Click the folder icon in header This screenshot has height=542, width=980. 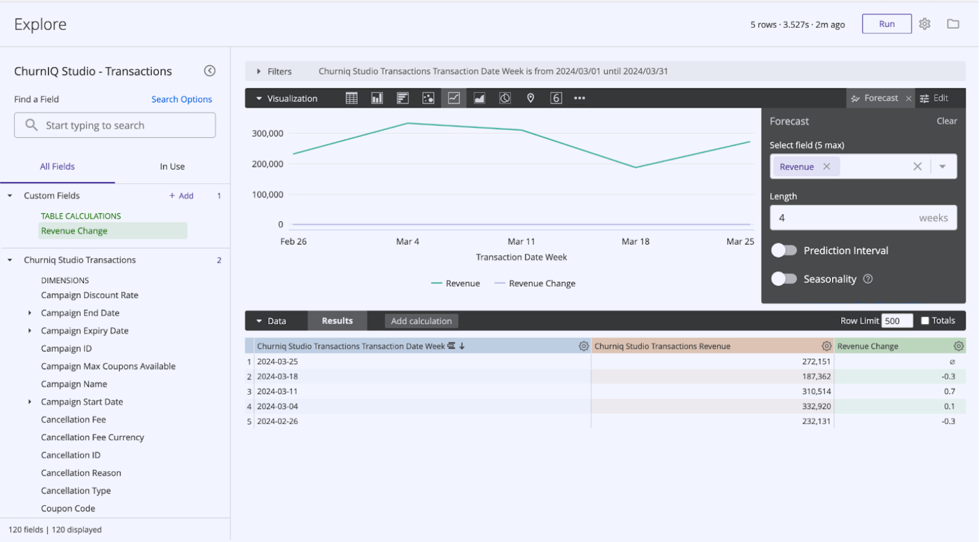(954, 24)
